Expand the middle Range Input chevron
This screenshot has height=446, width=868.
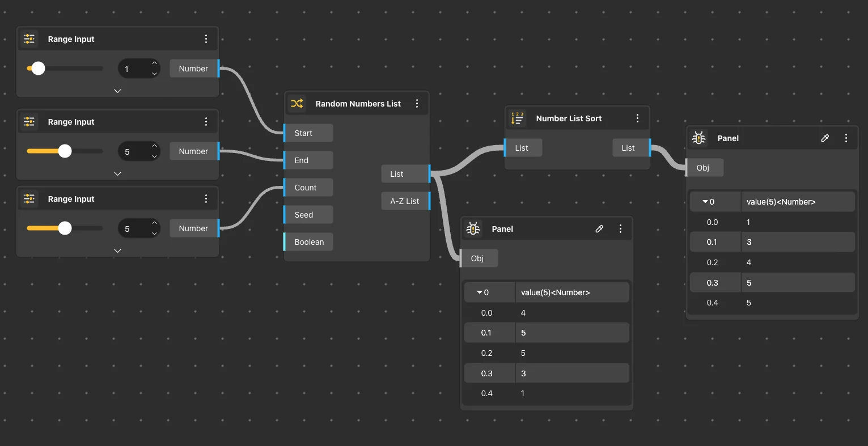(x=117, y=173)
